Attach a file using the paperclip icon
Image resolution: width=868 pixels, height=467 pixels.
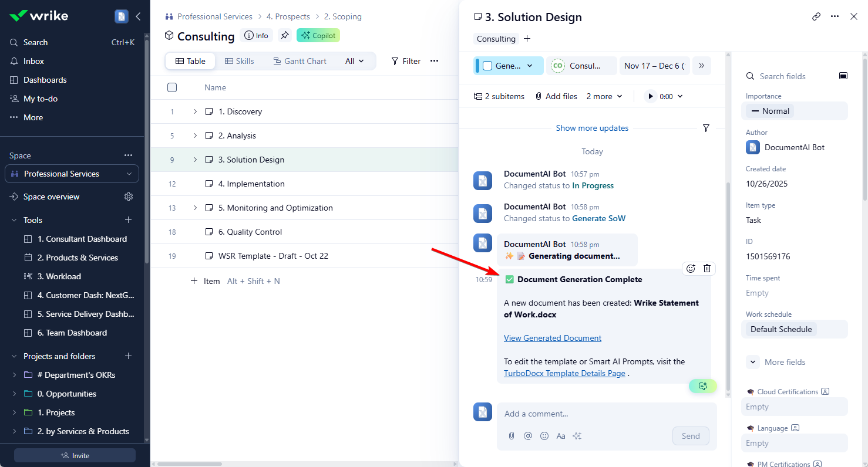pyautogui.click(x=512, y=436)
